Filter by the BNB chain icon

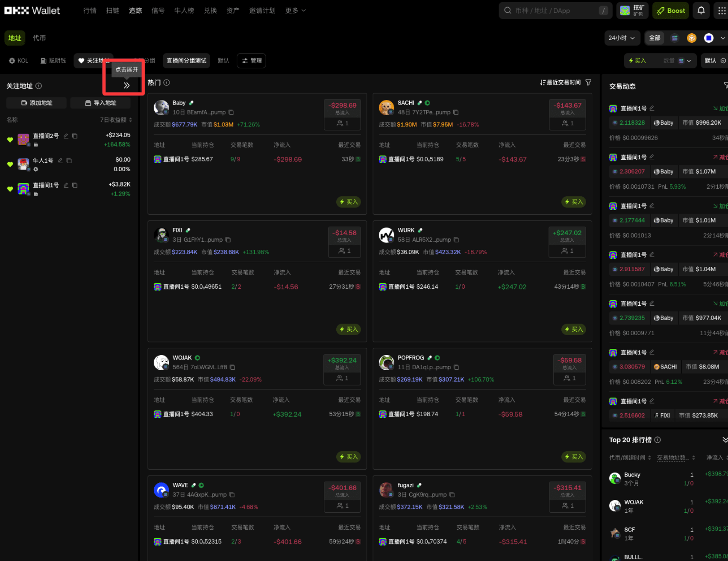click(x=692, y=38)
